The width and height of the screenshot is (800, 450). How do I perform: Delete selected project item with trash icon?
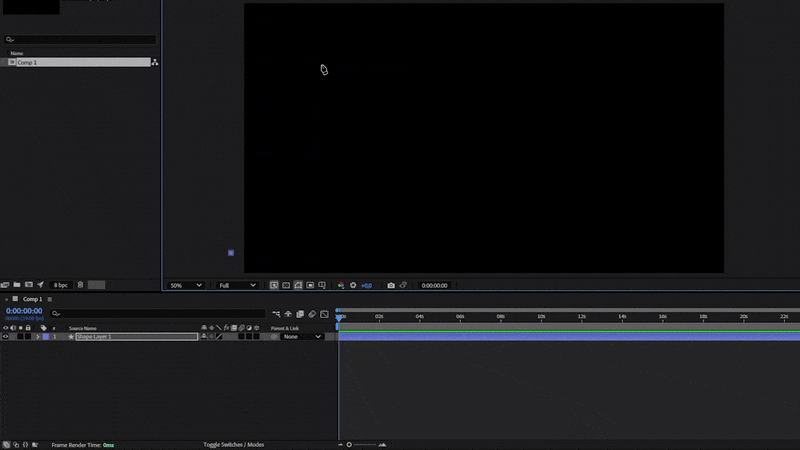pyautogui.click(x=80, y=285)
